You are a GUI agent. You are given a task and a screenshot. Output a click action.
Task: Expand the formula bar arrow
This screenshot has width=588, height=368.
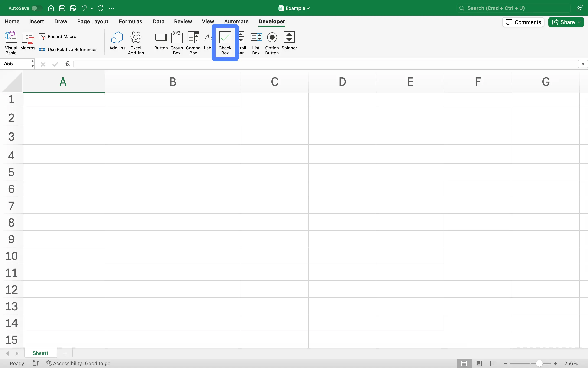click(583, 64)
